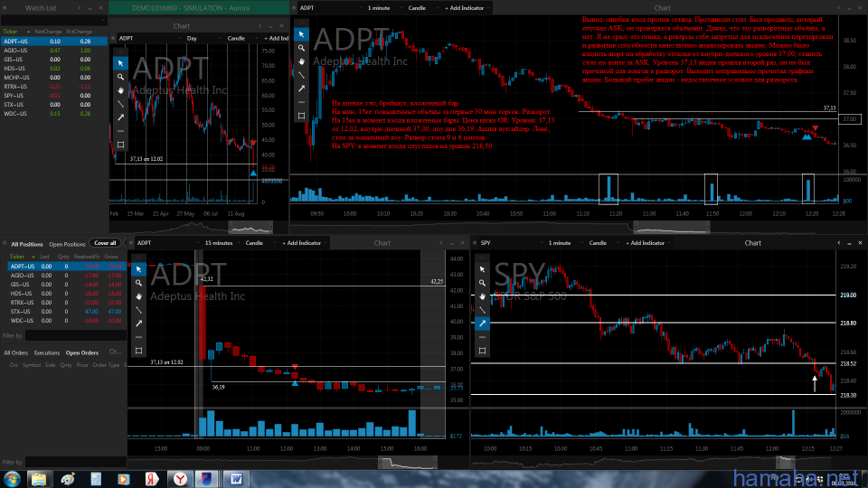This screenshot has width=868, height=488.
Task: Open Yandex browser red Y taskbar icon
Action: (181, 479)
